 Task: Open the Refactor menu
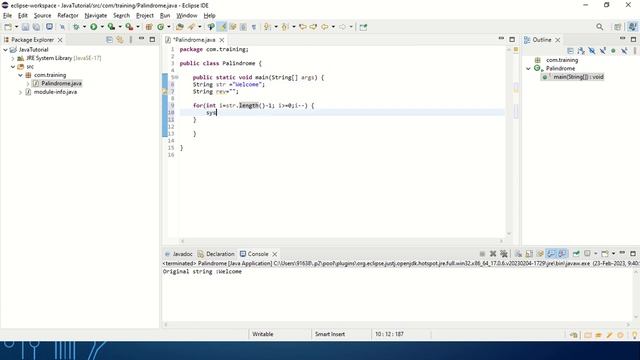coord(68,16)
